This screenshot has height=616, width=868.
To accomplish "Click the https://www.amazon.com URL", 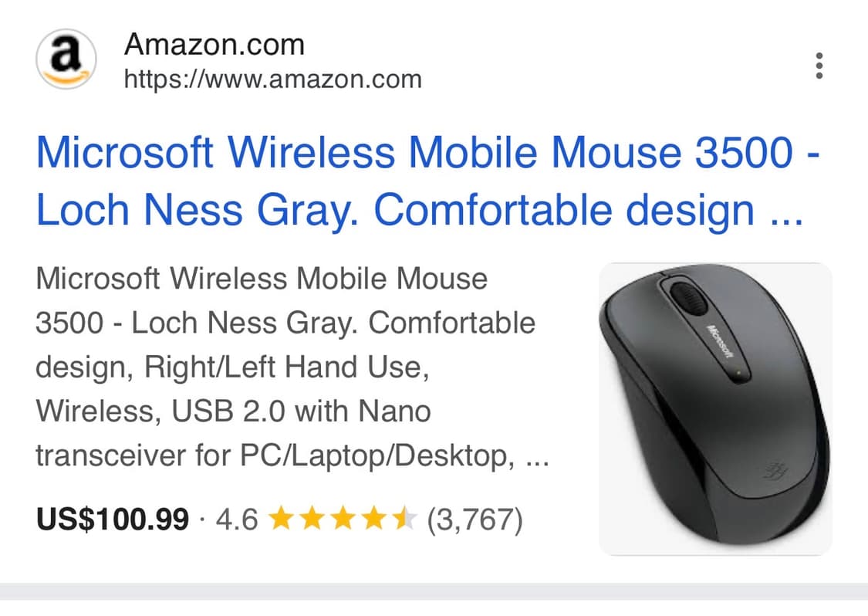I will point(273,79).
